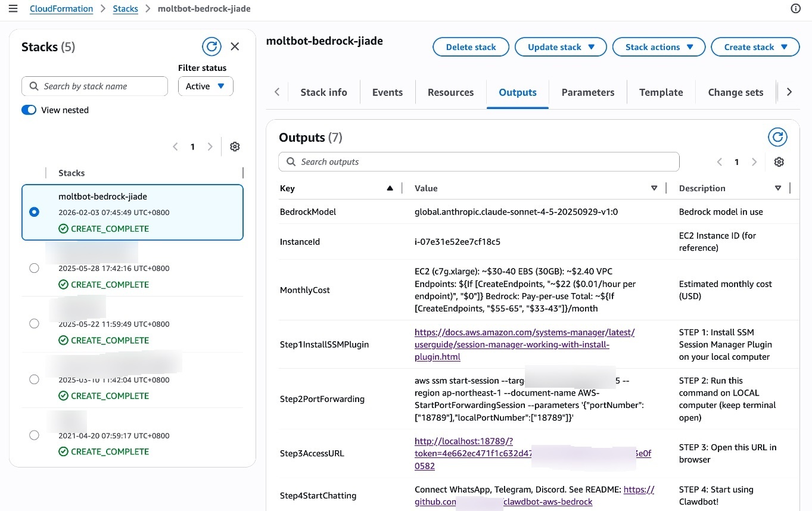Open the Template tab

[x=661, y=92]
